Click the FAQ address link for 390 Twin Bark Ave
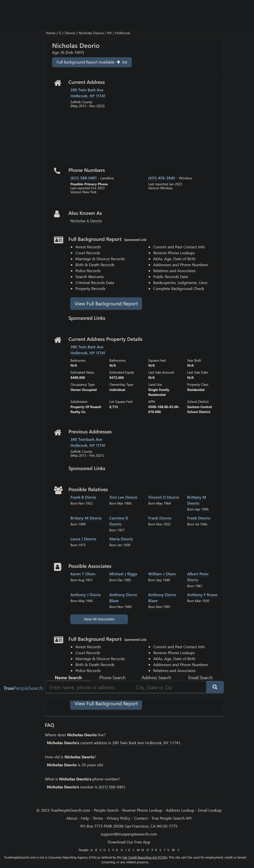This screenshot has height=868, width=254. click(x=146, y=743)
